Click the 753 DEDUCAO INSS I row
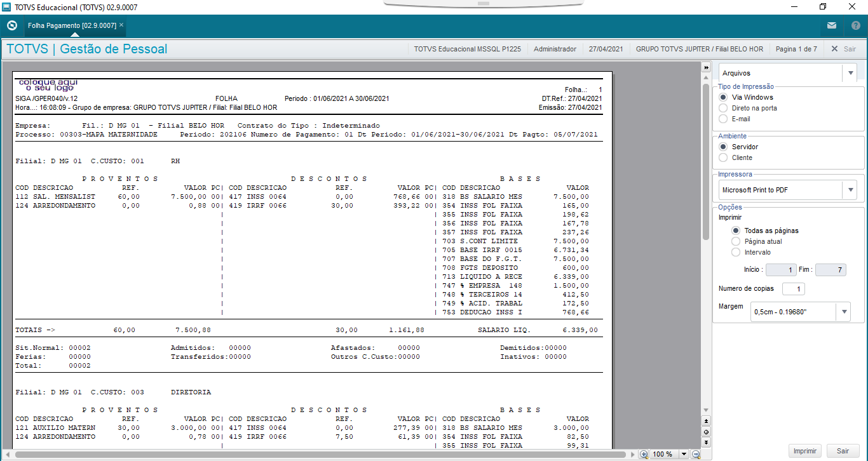 click(515, 312)
